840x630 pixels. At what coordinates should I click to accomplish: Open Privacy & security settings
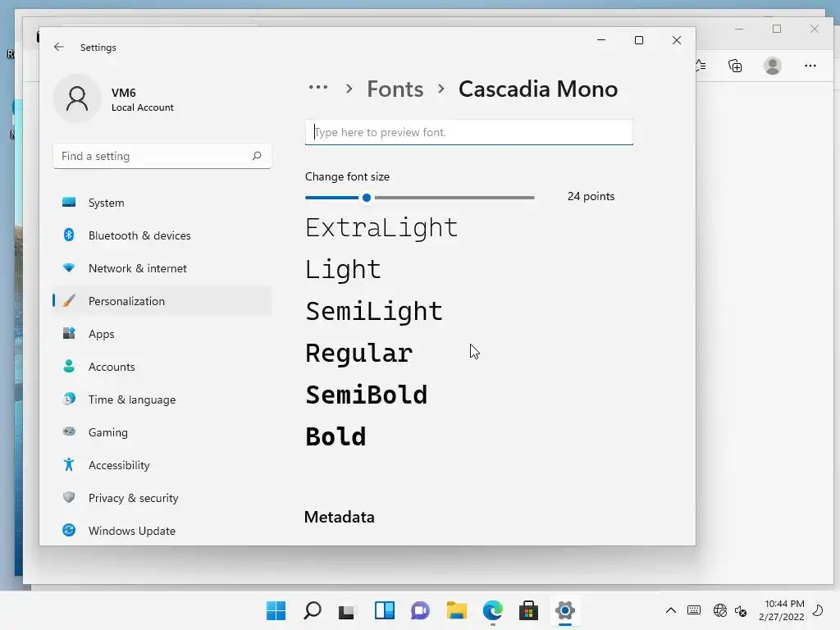click(x=162, y=498)
